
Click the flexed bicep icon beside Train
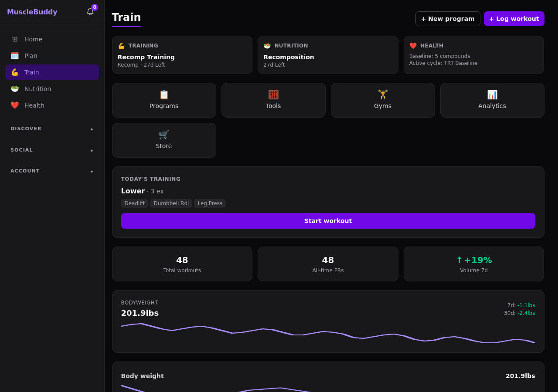(x=15, y=72)
